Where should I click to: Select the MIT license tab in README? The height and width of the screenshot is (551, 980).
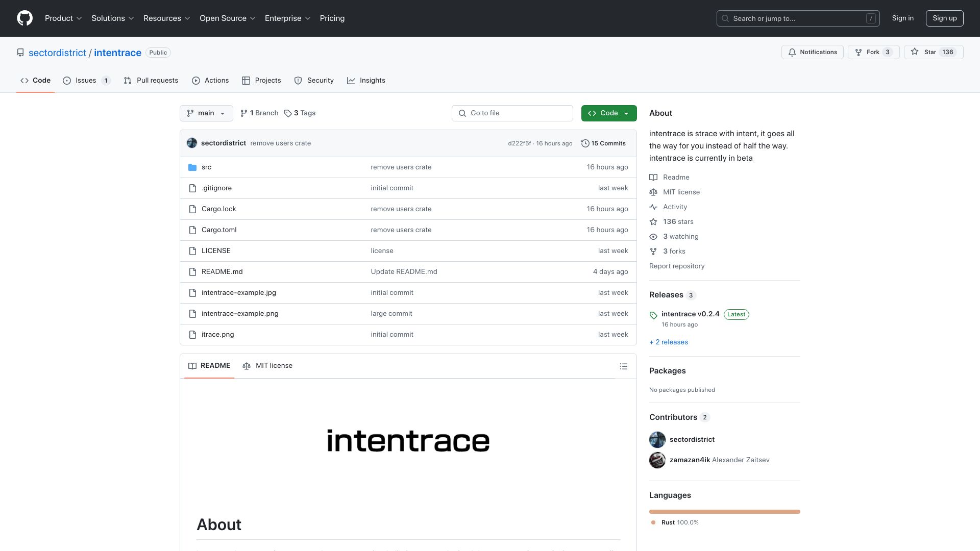coord(268,366)
